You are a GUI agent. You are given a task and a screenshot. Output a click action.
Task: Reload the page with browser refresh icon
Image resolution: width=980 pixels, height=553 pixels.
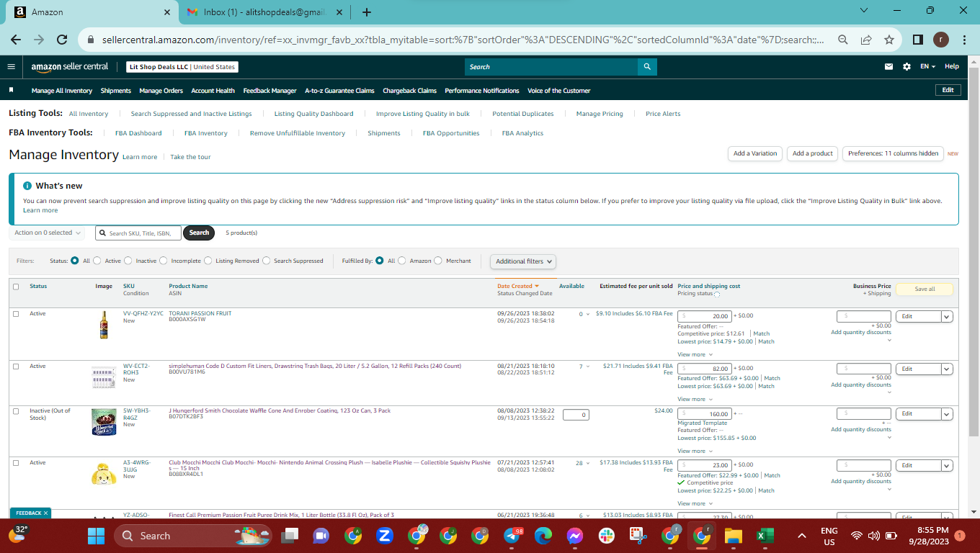pos(62,40)
